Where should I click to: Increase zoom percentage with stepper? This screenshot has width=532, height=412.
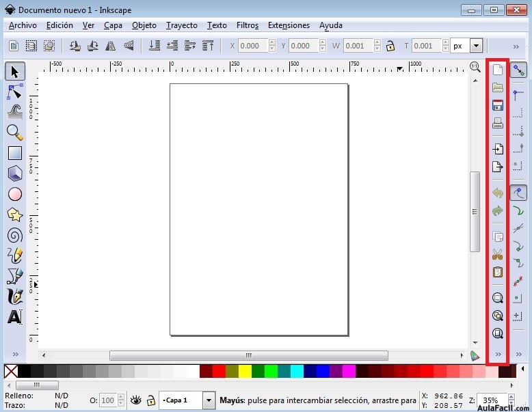[511, 396]
